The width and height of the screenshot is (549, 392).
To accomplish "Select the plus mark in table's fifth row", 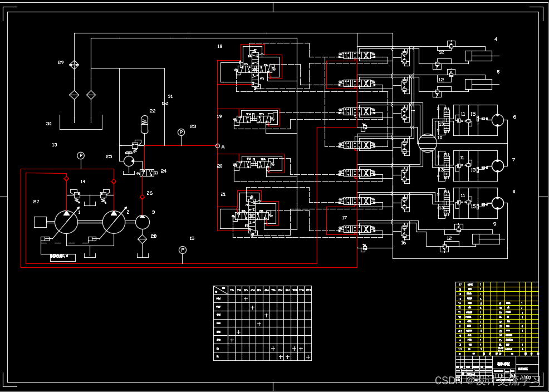I will click(238, 332).
